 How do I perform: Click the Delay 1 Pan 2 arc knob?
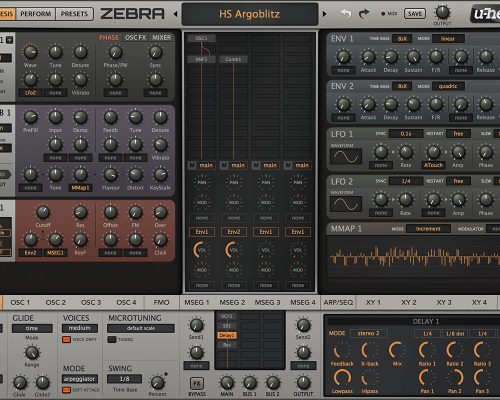(x=455, y=378)
